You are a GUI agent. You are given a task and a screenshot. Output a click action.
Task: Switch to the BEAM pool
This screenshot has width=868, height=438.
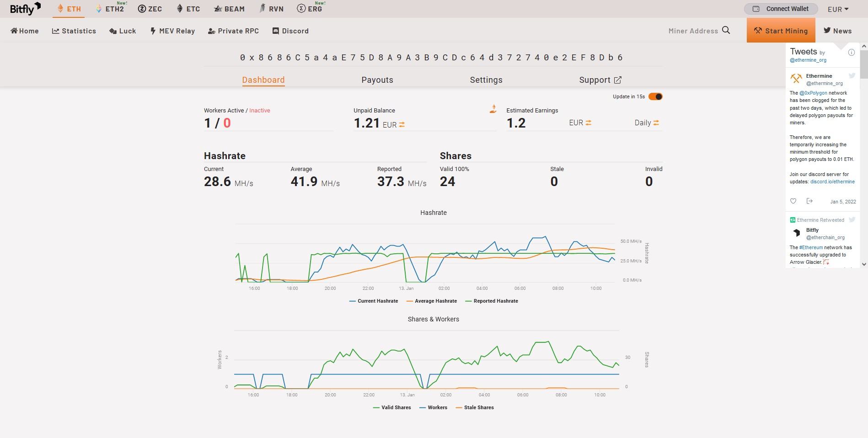click(229, 9)
